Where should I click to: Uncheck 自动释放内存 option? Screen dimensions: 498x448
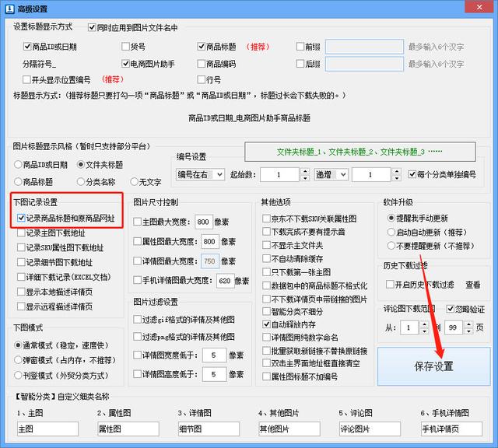pos(267,324)
